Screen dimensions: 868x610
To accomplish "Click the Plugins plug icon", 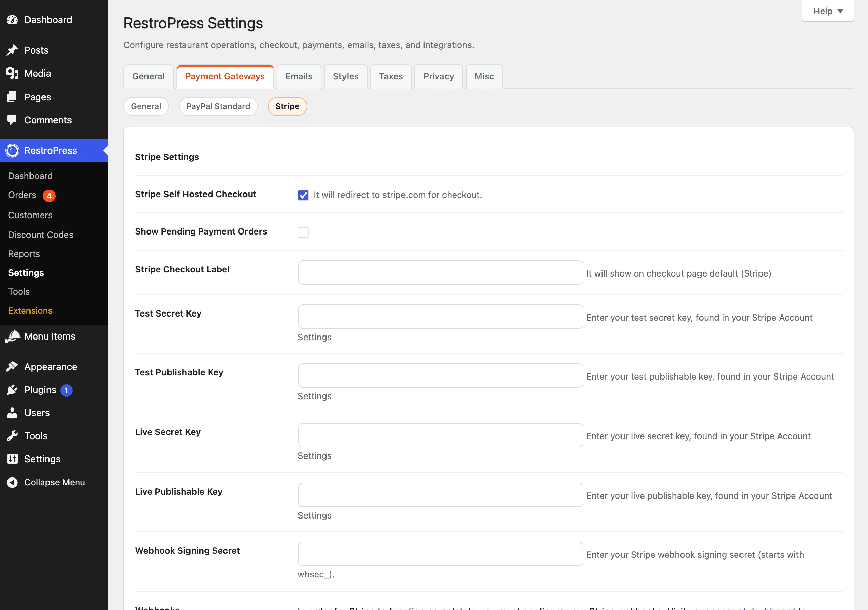I will point(12,390).
